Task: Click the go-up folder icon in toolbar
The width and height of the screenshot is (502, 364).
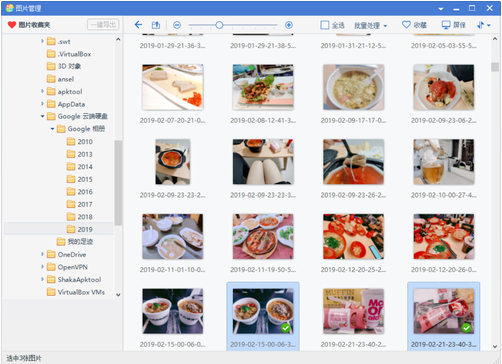Action: (x=156, y=25)
